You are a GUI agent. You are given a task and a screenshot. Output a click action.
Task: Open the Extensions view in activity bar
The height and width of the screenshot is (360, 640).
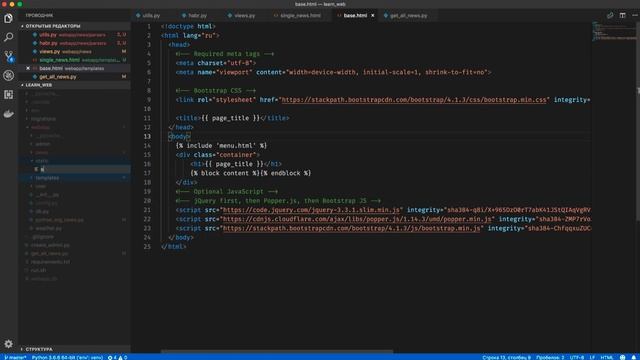(9, 95)
